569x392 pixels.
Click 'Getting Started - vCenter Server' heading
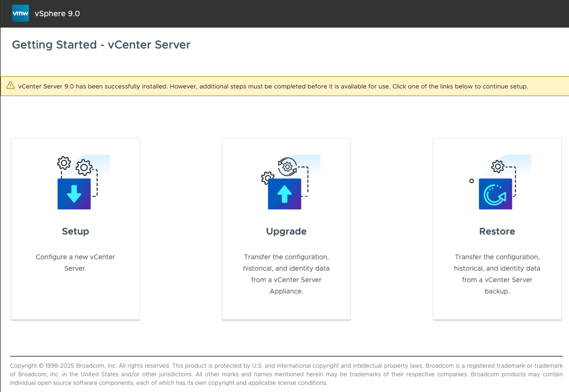(101, 45)
